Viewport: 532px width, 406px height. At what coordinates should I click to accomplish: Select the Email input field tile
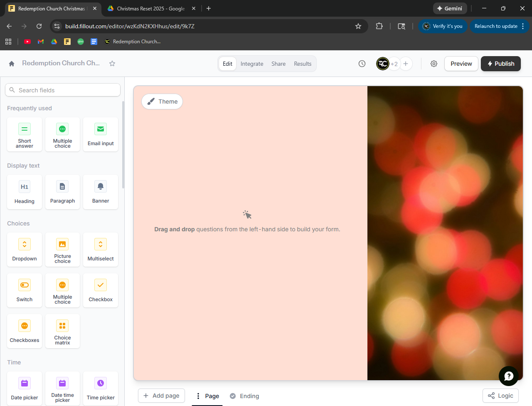click(x=101, y=134)
